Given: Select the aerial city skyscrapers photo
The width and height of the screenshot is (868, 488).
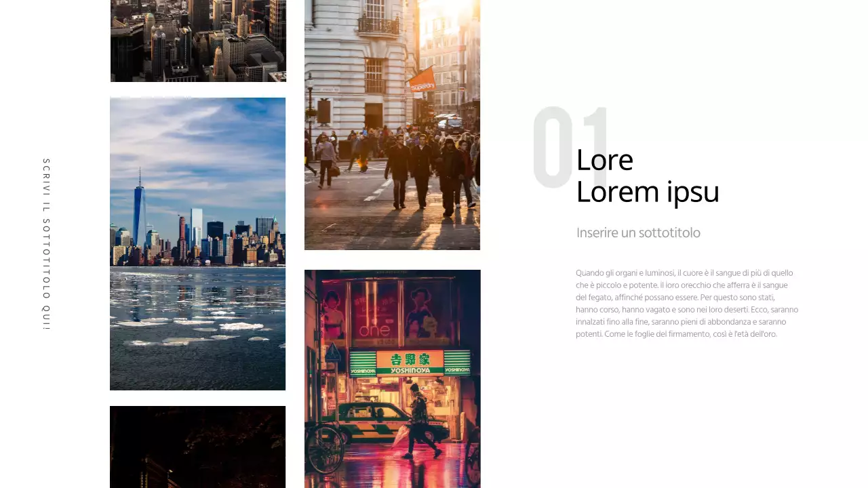Looking at the screenshot, I should click(x=198, y=41).
